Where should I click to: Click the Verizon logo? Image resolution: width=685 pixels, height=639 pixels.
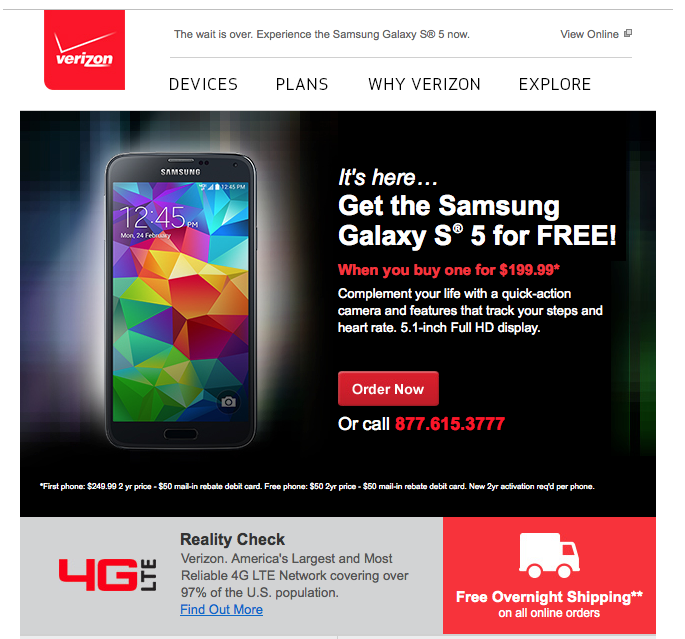tap(84, 50)
